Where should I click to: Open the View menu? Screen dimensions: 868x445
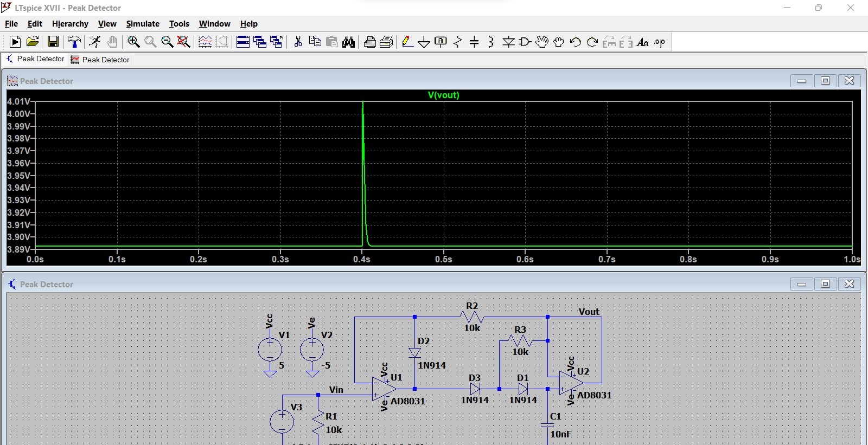[107, 24]
